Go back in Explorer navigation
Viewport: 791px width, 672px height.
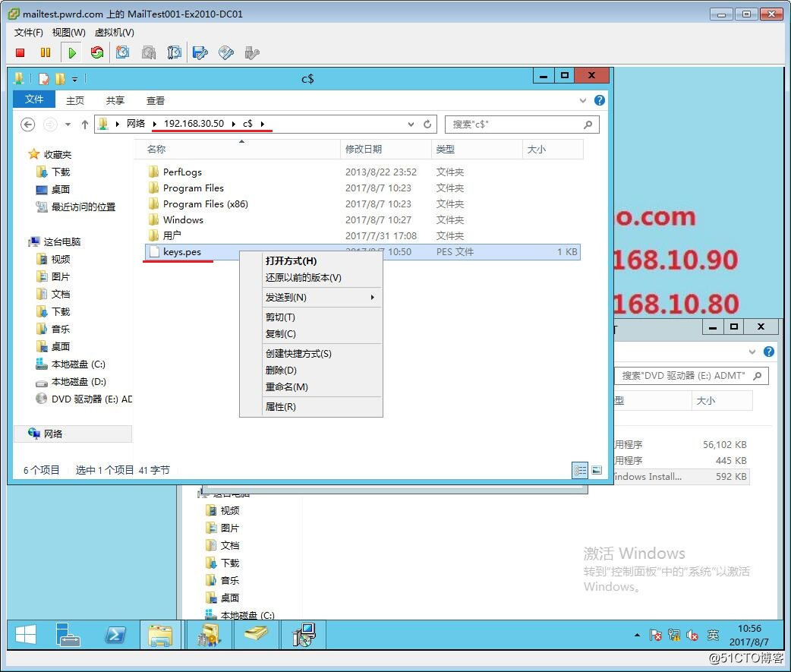click(28, 124)
